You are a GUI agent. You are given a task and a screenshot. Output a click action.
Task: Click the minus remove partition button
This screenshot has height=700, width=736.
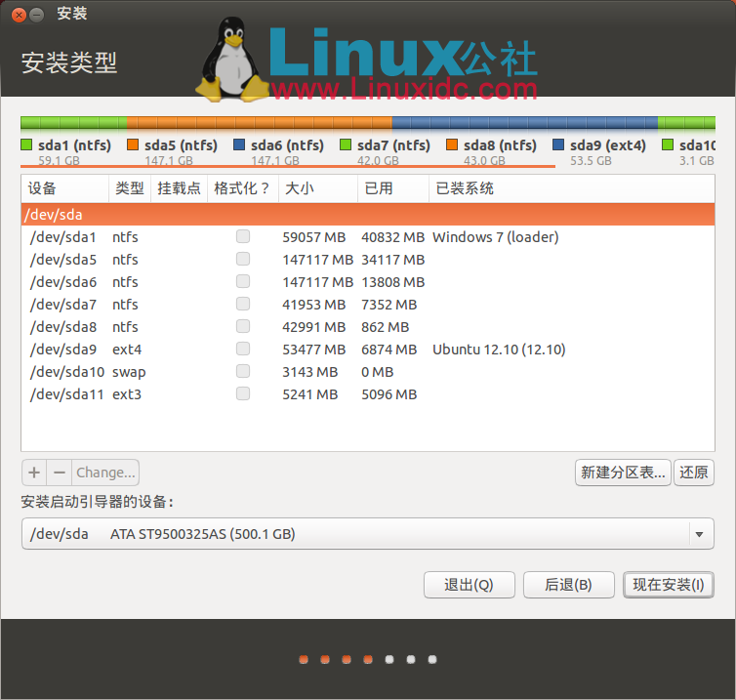click(x=60, y=473)
